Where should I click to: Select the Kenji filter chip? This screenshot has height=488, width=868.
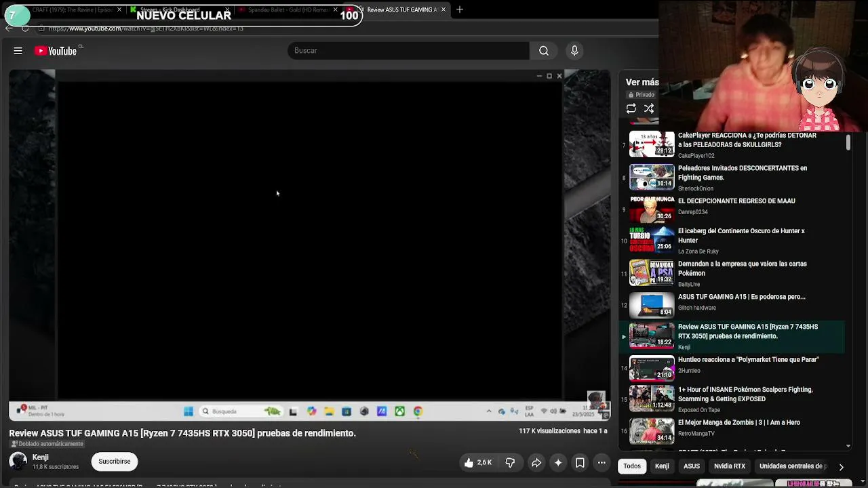(662, 466)
